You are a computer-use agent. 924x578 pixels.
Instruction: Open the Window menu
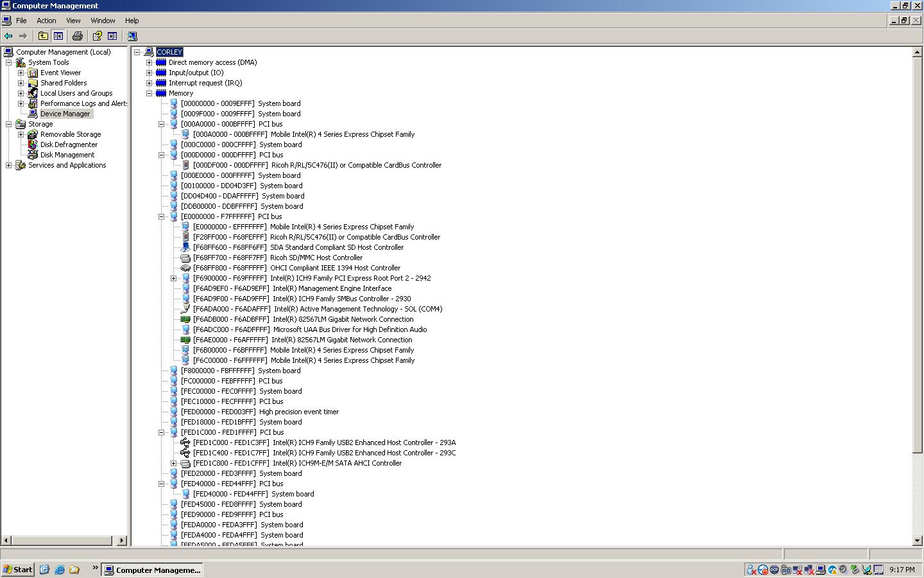tap(103, 21)
